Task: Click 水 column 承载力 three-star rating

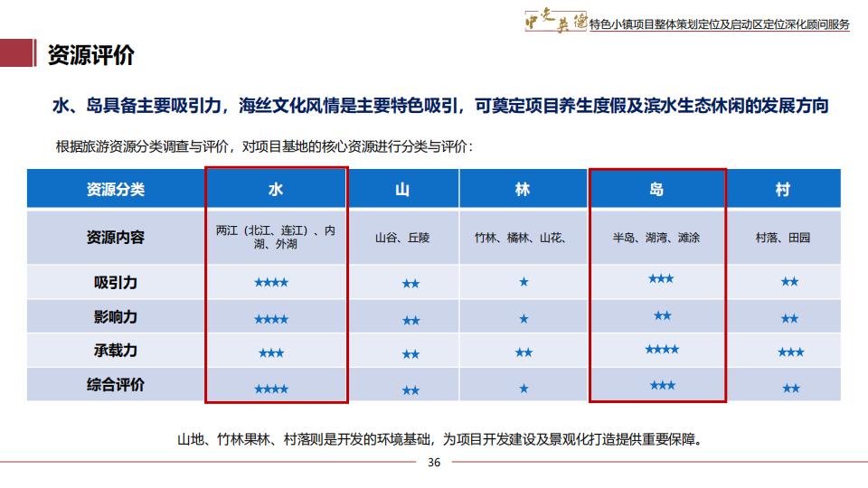Action: 271,353
